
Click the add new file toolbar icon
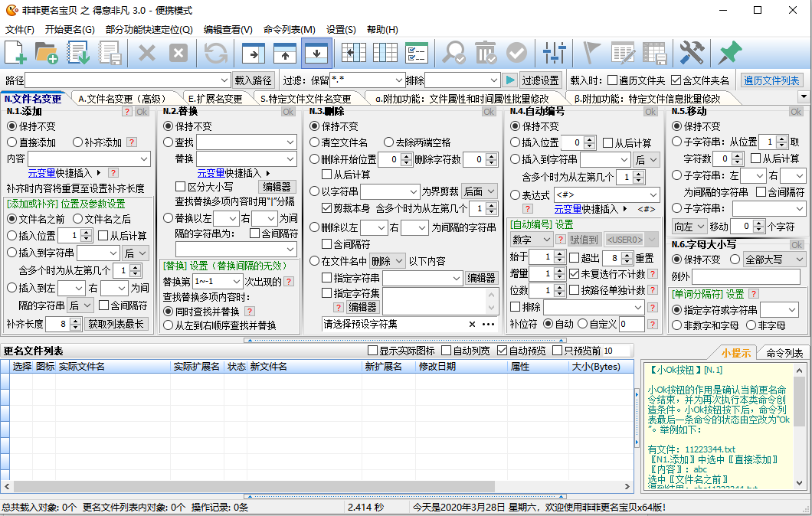pyautogui.click(x=16, y=53)
